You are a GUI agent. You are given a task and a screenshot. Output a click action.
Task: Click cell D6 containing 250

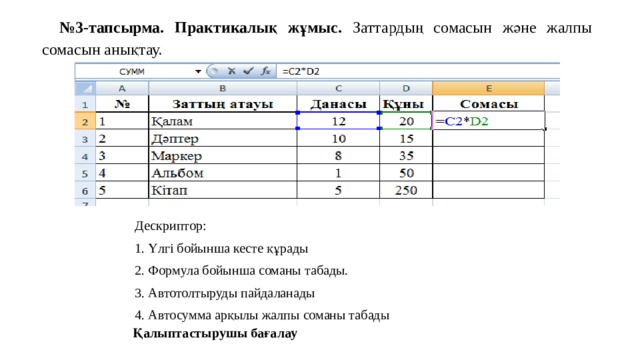pyautogui.click(x=406, y=190)
